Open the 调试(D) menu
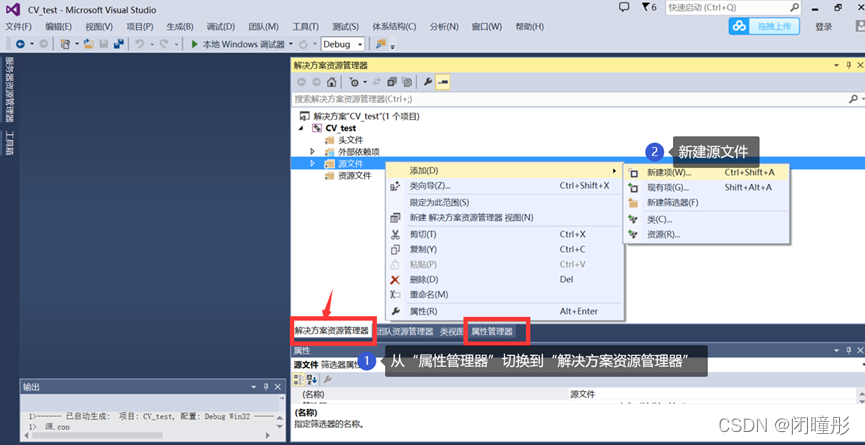The width and height of the screenshot is (865, 445). (221, 26)
